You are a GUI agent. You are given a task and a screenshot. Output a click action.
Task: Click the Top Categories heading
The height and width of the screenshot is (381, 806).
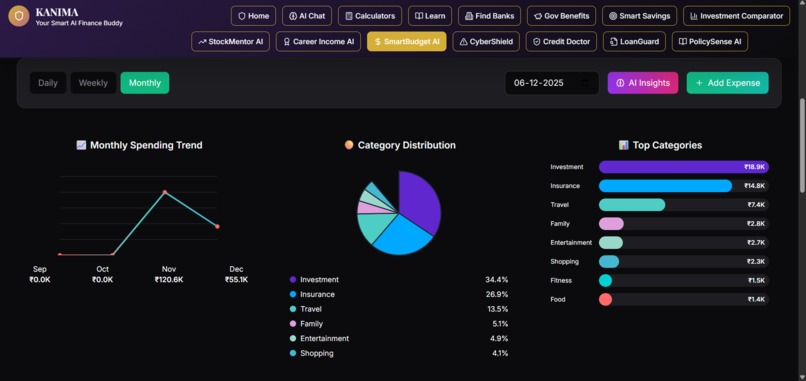[667, 145]
